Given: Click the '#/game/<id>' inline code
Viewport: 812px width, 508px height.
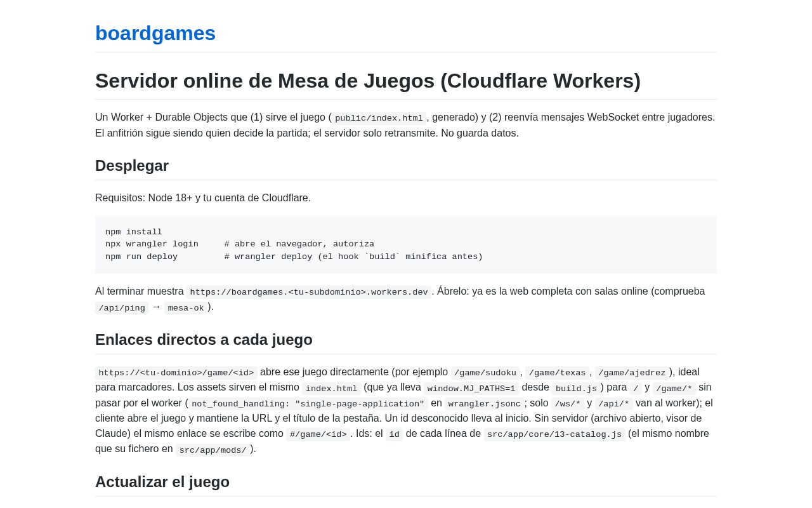Looking at the screenshot, I should [318, 434].
